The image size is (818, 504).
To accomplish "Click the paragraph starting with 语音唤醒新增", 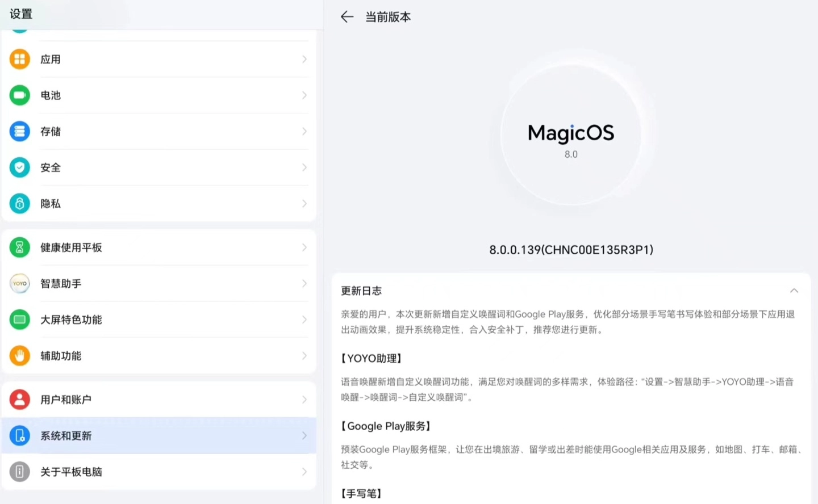I will tap(567, 389).
